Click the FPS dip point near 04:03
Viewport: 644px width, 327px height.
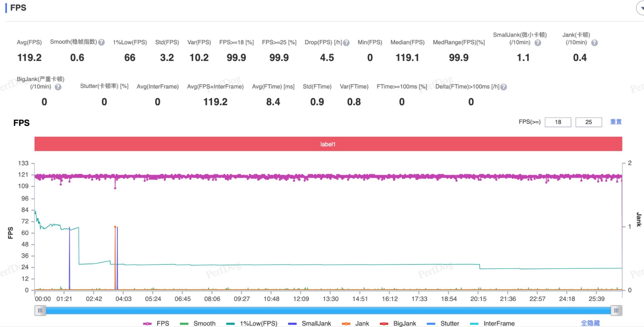[x=115, y=188]
